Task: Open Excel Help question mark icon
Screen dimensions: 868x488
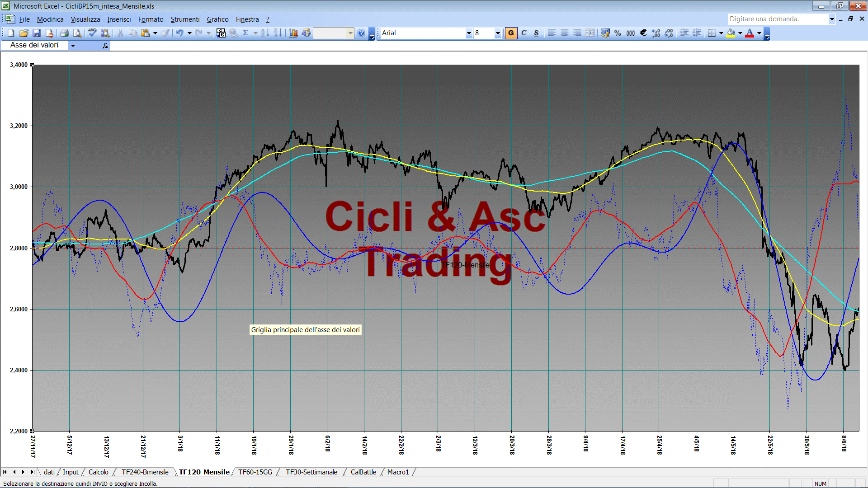Action: coord(361,33)
